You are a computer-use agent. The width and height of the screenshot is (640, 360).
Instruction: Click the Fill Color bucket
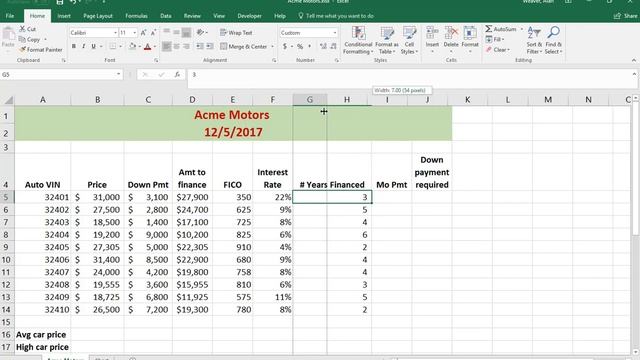(x=132, y=47)
